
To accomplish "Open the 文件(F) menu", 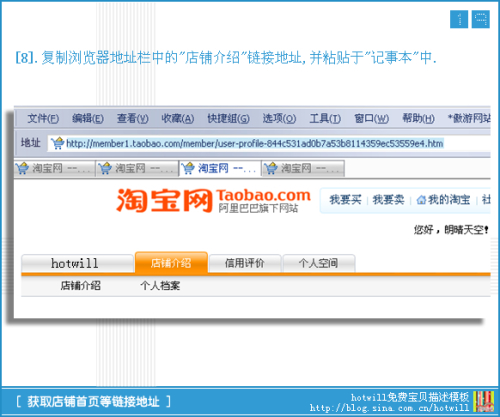I will pos(43,118).
